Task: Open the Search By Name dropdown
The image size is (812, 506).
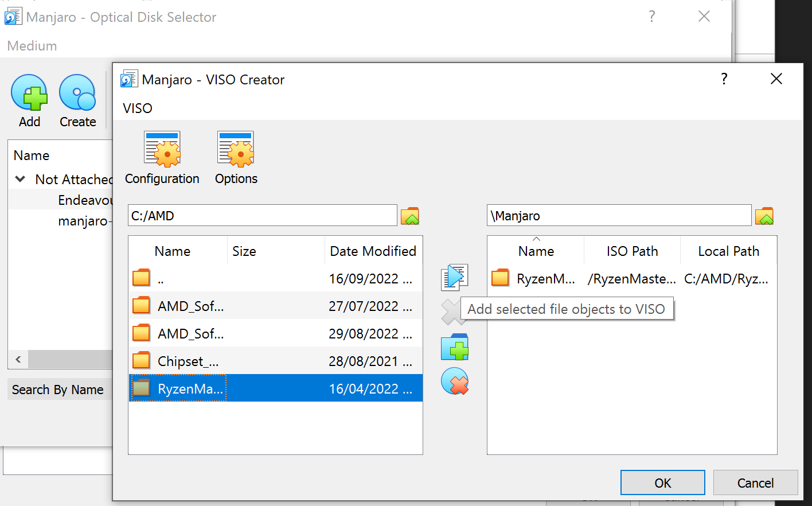Action: (60, 390)
